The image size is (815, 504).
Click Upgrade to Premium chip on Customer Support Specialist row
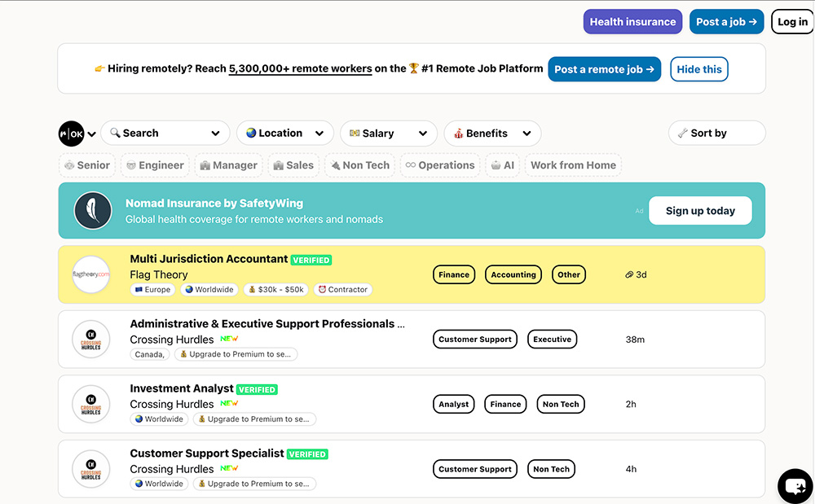tap(254, 484)
